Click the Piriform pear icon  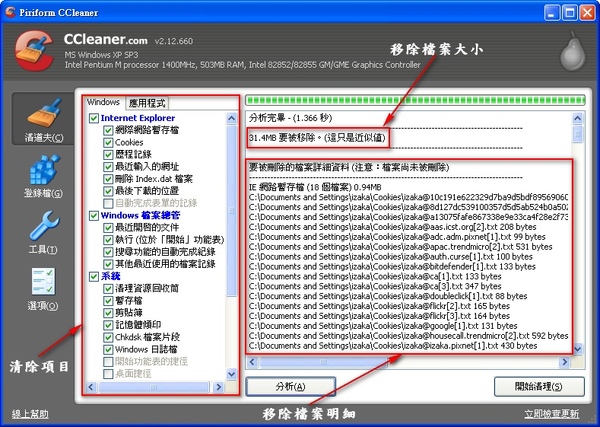pyautogui.click(x=573, y=51)
